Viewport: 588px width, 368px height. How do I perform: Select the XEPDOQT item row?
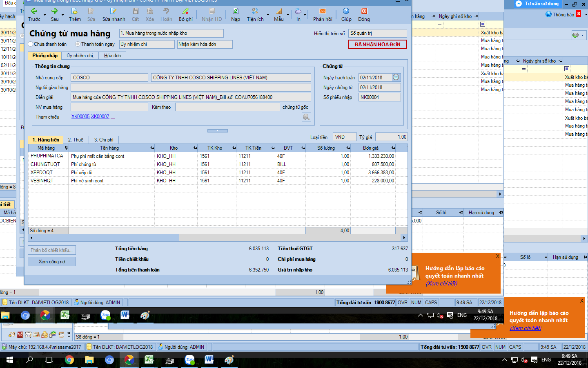[x=218, y=173]
